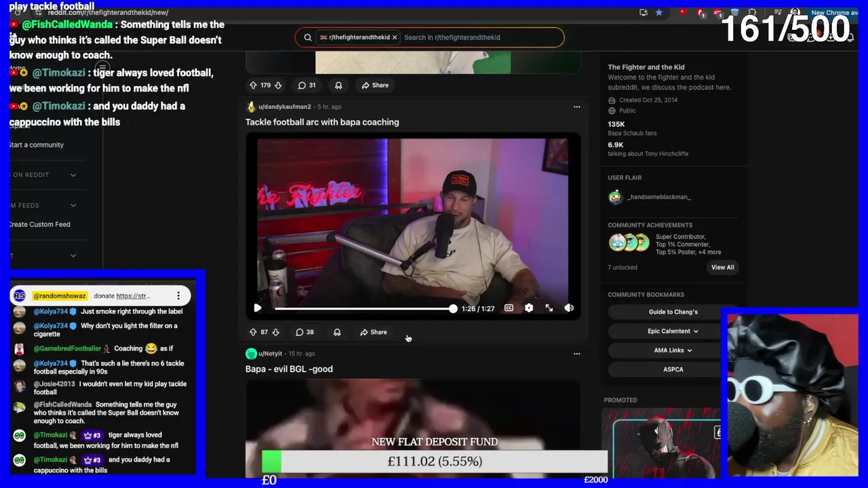Open options menu for u/Notyit post
The width and height of the screenshot is (868, 488).
[577, 353]
